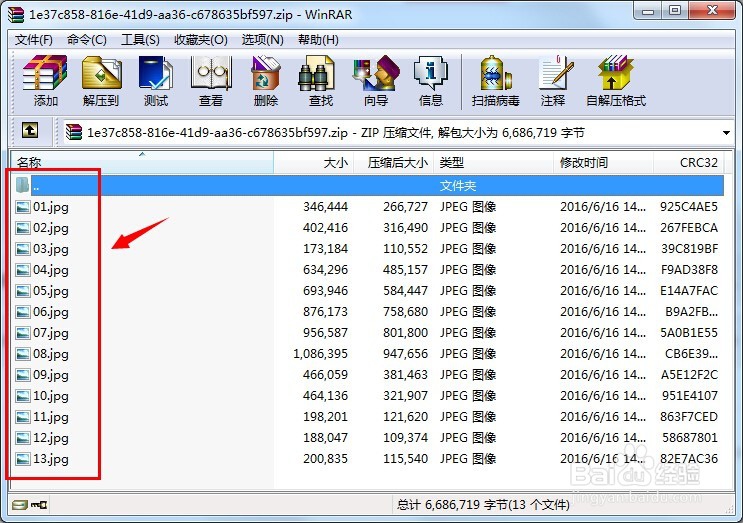This screenshot has width=743, height=523.
Task: Select file 11.jpg
Action: [51, 417]
